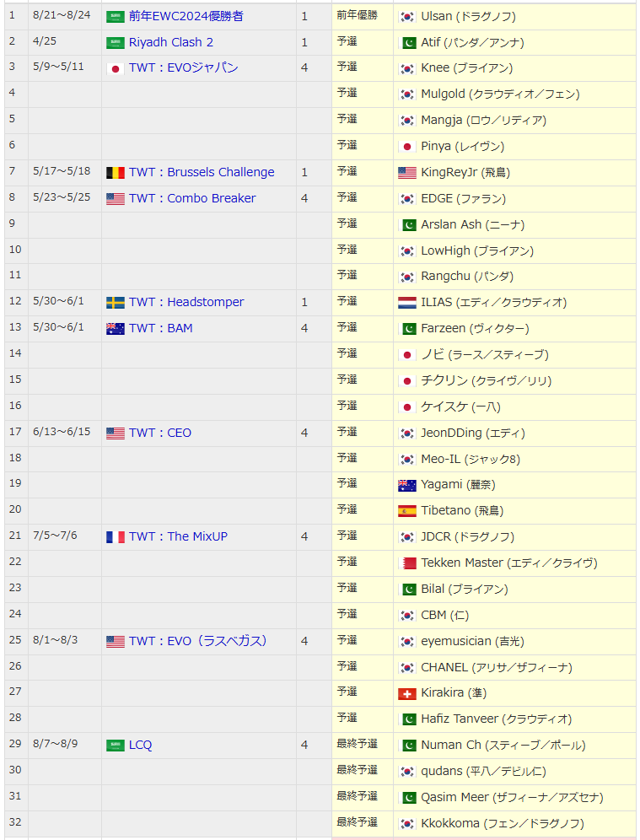640x840 pixels.
Task: Click the Japan flag beside TWT：EVOジャパン
Action: pos(116,68)
